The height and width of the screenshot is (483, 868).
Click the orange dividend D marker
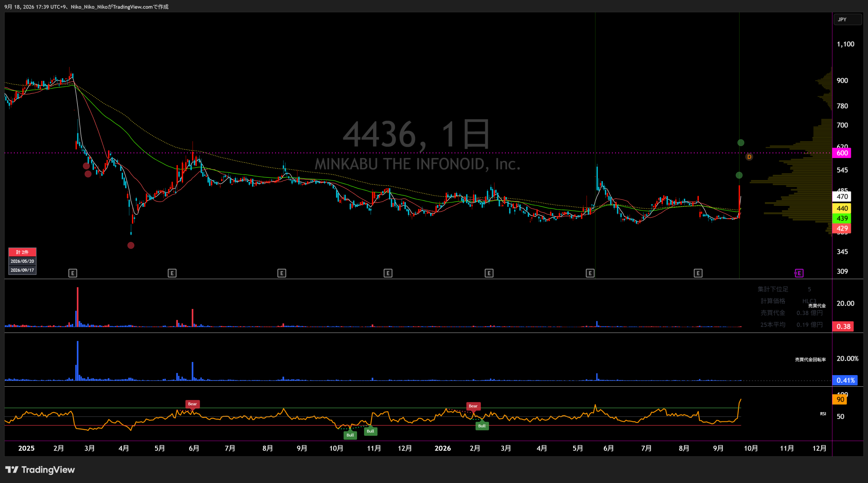(x=749, y=157)
